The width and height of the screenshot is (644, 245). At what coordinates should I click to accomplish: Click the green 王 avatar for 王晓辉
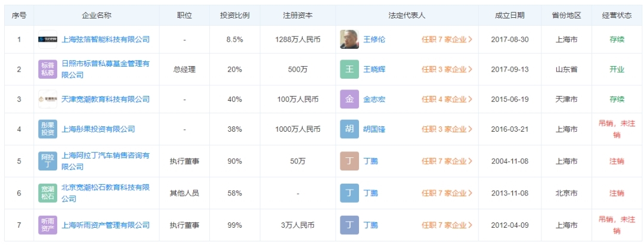pyautogui.click(x=349, y=69)
